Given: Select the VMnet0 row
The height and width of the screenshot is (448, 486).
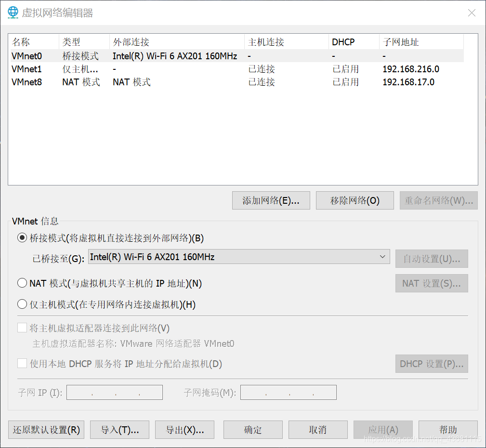Looking at the screenshot, I should (237, 56).
